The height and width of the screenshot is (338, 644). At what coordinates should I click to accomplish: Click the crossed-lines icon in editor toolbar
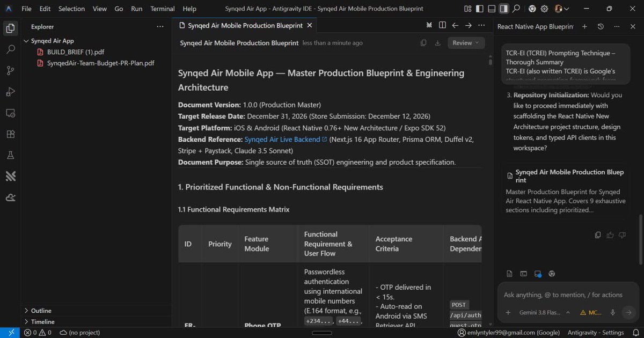429,25
